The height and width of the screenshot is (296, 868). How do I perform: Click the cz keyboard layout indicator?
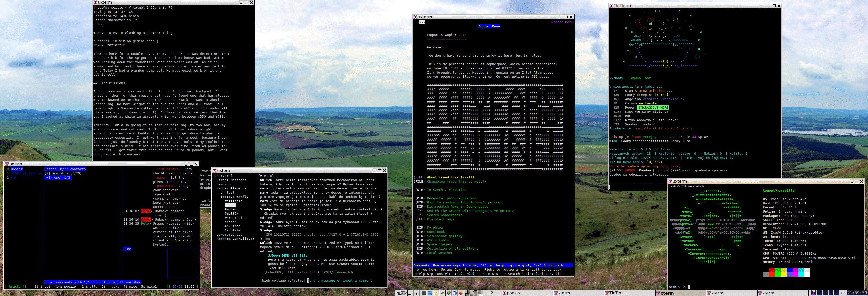[x=843, y=293]
